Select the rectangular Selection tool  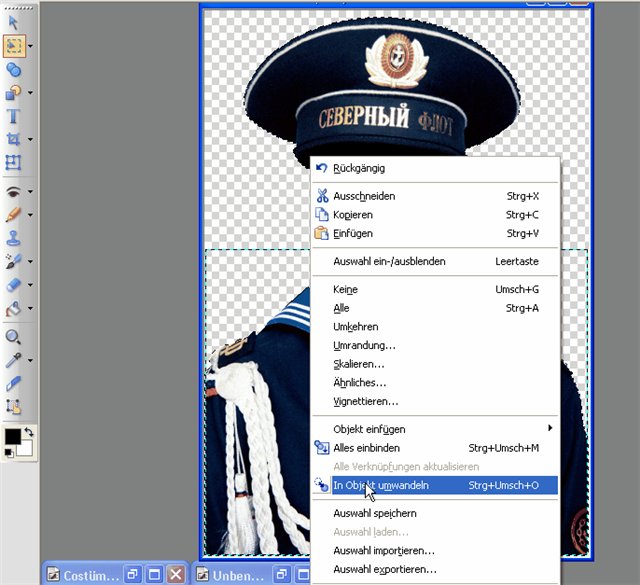click(x=14, y=46)
